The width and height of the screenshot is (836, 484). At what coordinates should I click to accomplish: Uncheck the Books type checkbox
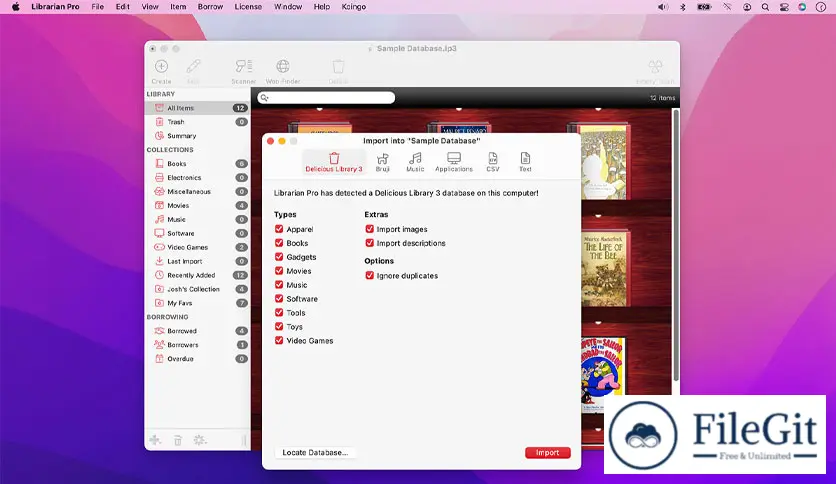279,243
